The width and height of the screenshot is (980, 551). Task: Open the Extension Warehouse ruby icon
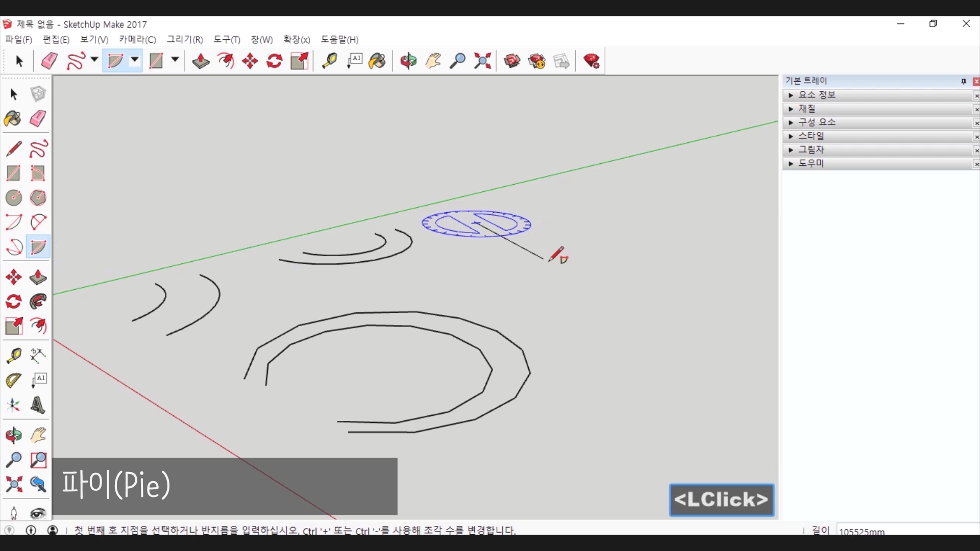pyautogui.click(x=591, y=61)
